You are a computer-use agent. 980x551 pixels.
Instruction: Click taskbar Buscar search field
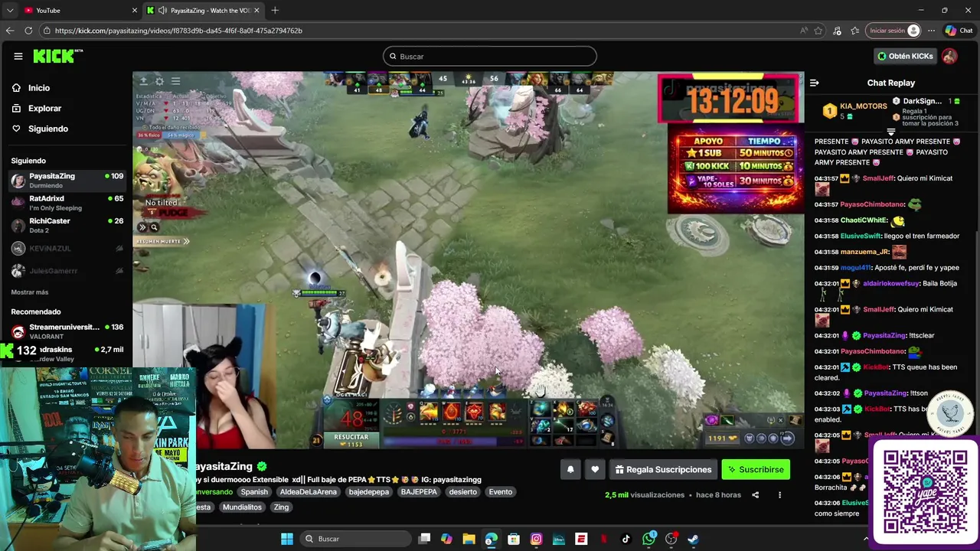(x=354, y=539)
